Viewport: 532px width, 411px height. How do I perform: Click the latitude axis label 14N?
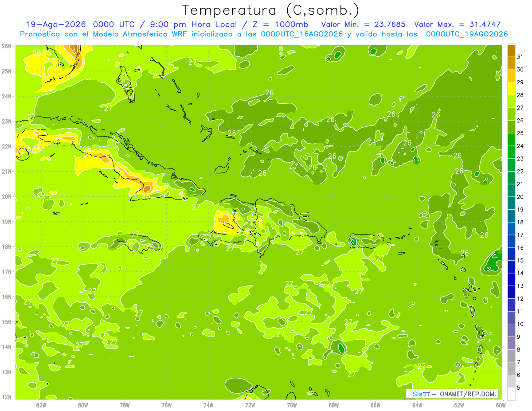(7, 347)
